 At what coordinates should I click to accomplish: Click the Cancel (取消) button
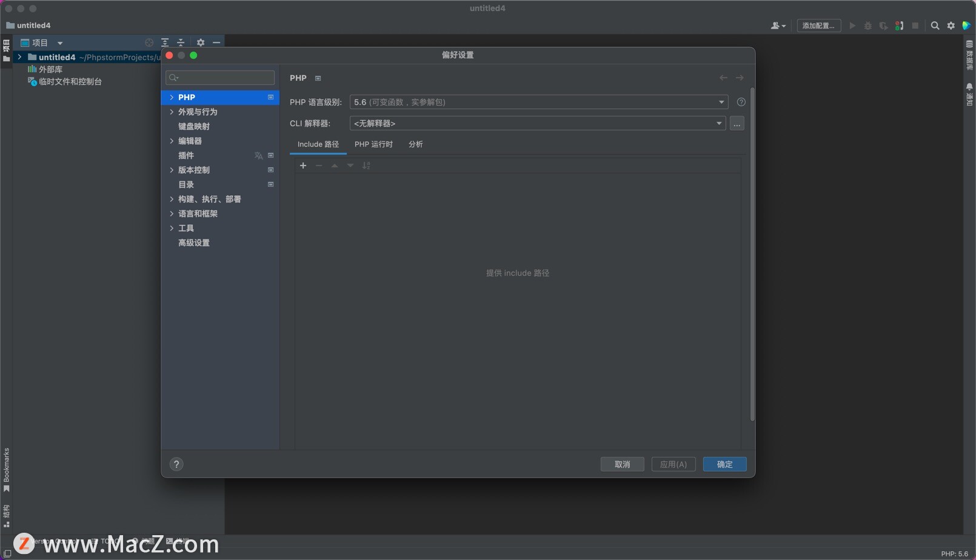point(623,464)
